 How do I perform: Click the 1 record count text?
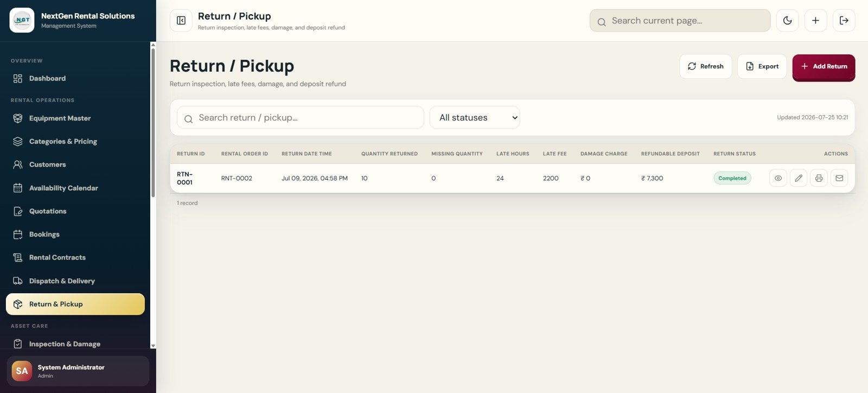pos(187,203)
